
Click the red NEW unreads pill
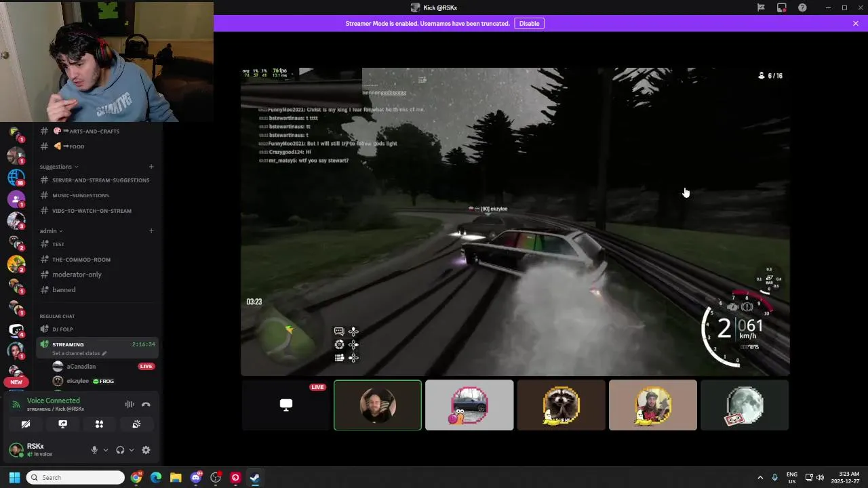[x=16, y=382]
